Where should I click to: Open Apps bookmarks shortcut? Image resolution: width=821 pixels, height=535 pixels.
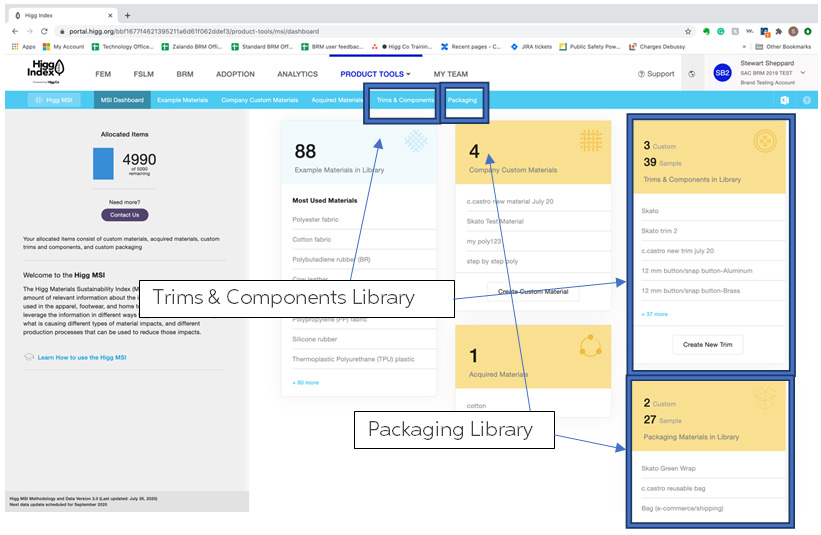pos(24,47)
